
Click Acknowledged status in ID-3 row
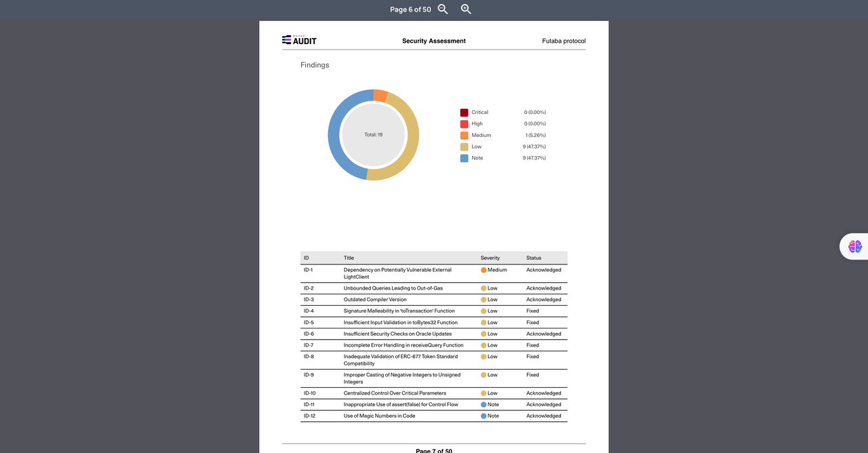[x=544, y=300]
